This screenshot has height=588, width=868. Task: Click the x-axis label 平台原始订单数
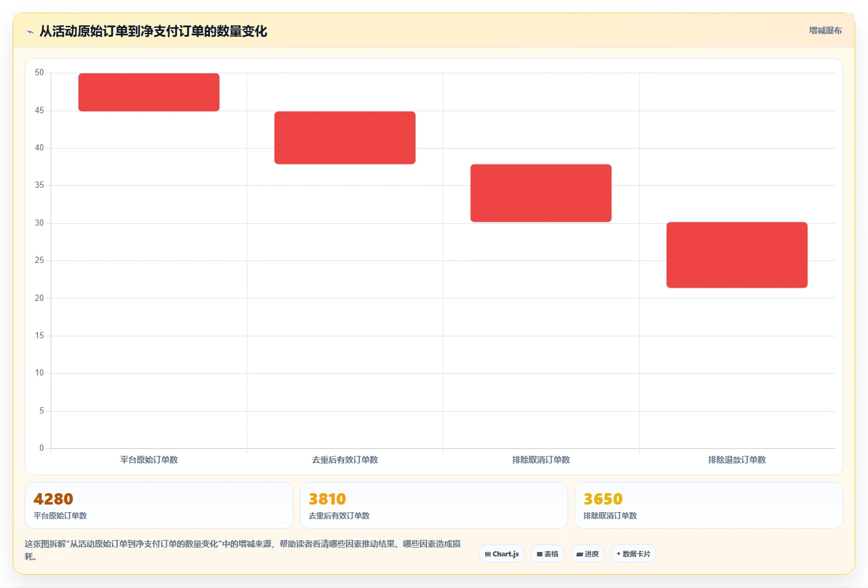point(149,460)
